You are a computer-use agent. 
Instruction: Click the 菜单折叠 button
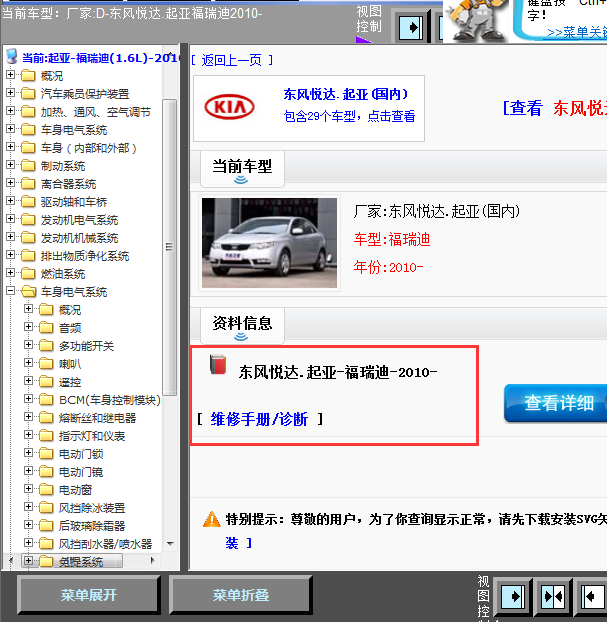pos(240,595)
